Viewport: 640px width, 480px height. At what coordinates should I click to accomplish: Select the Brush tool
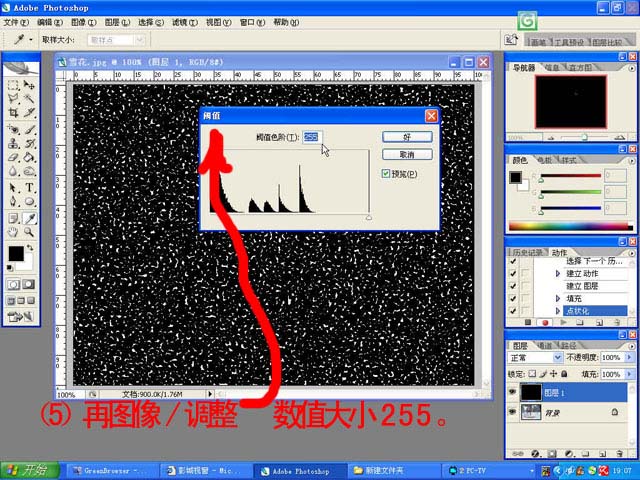tap(29, 129)
